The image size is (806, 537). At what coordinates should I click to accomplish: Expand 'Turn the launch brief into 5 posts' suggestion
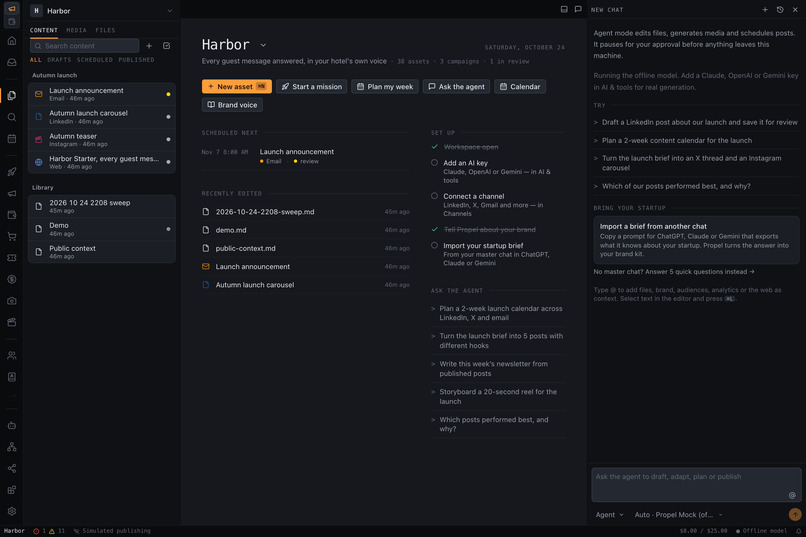pos(498,341)
